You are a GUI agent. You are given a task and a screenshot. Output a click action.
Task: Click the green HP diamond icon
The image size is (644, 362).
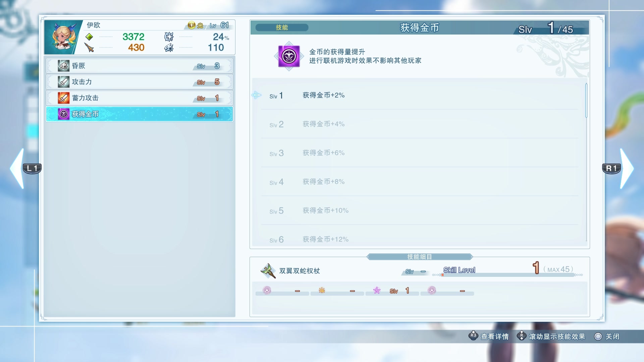coord(89,37)
